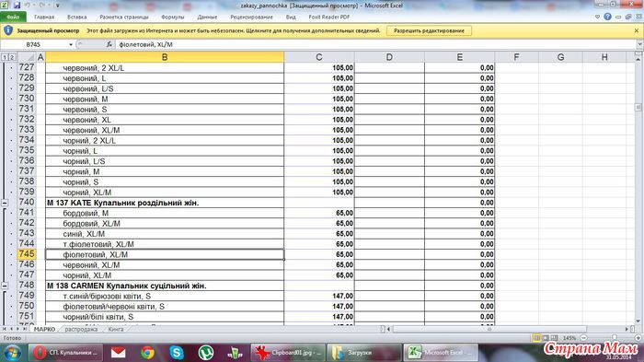Open the Формулы ribbon tab
Image resolution: width=644 pixels, height=362 pixels.
[173, 17]
